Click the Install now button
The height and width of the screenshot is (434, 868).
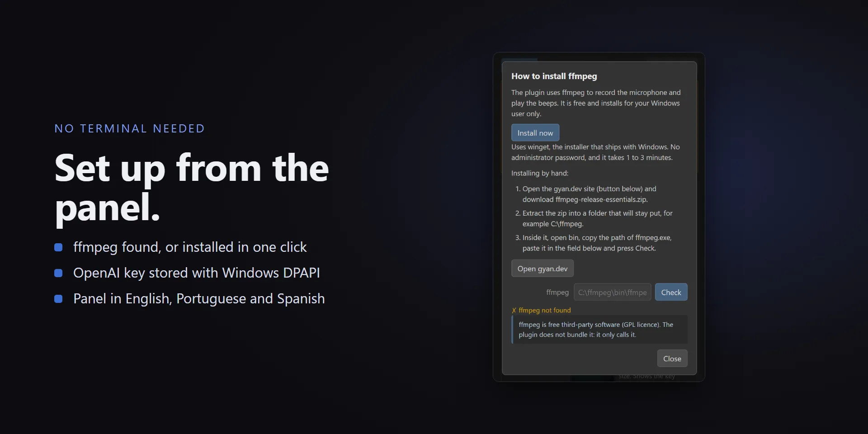(x=535, y=132)
